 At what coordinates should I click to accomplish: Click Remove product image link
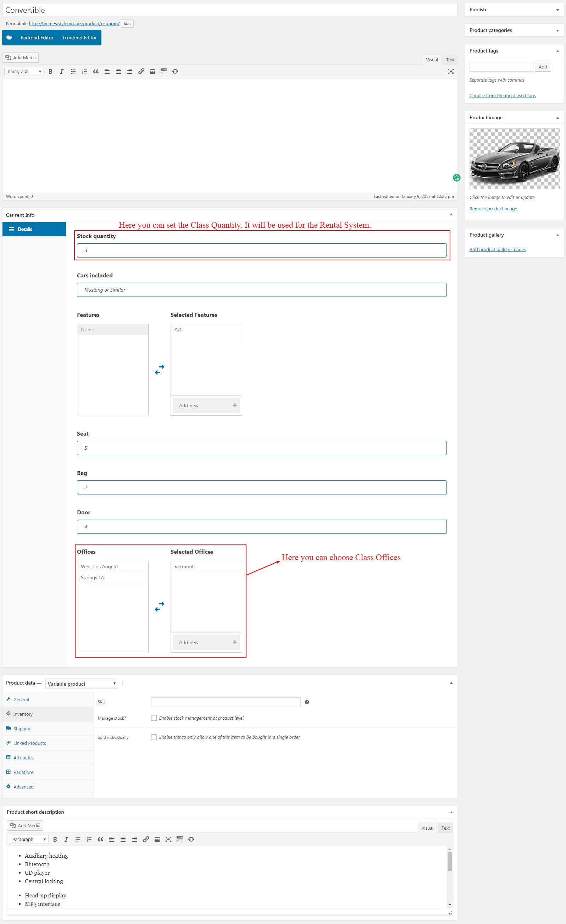(493, 209)
